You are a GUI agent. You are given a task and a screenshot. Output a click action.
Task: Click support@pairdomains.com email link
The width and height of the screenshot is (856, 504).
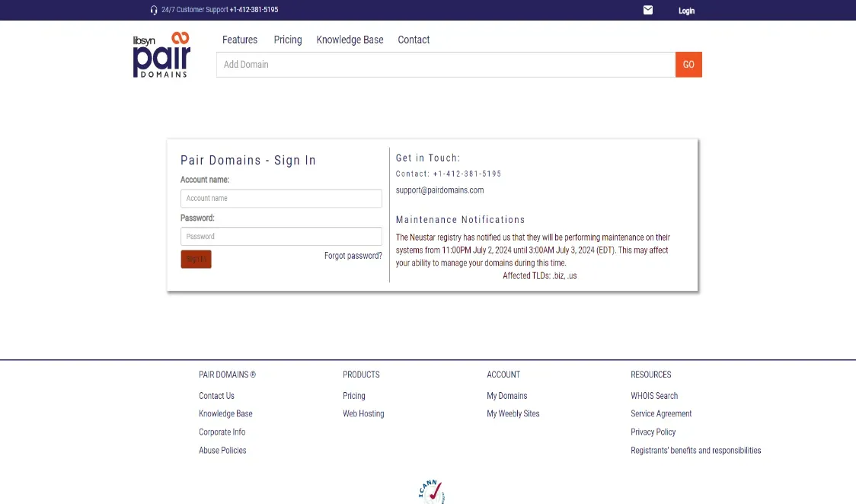[x=439, y=190]
